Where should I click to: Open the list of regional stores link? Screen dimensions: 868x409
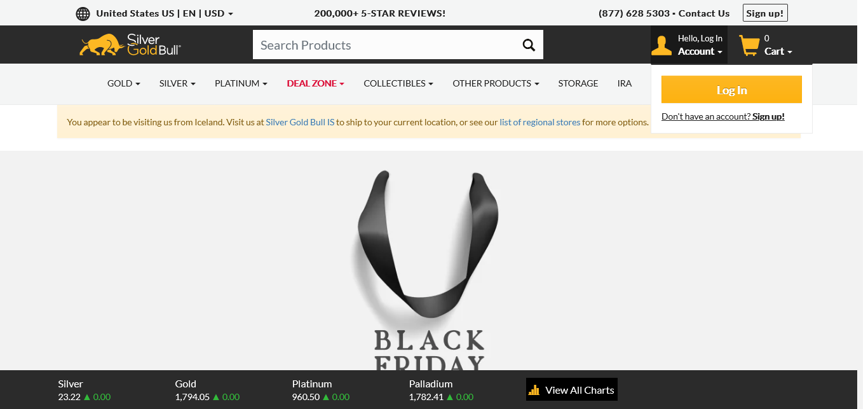click(x=539, y=122)
